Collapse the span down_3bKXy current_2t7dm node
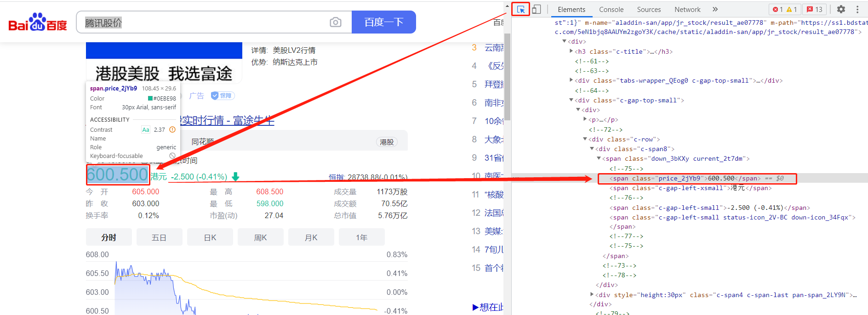This screenshot has width=868, height=315. click(599, 158)
